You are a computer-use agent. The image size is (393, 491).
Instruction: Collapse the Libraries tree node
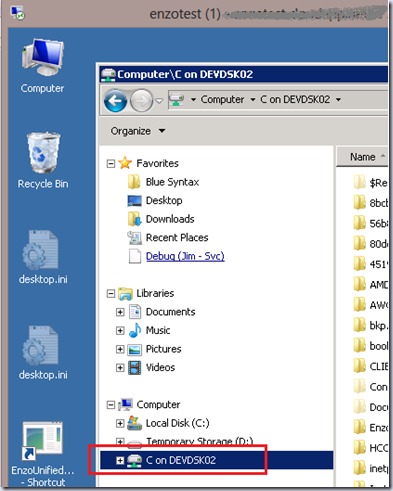coord(111,294)
